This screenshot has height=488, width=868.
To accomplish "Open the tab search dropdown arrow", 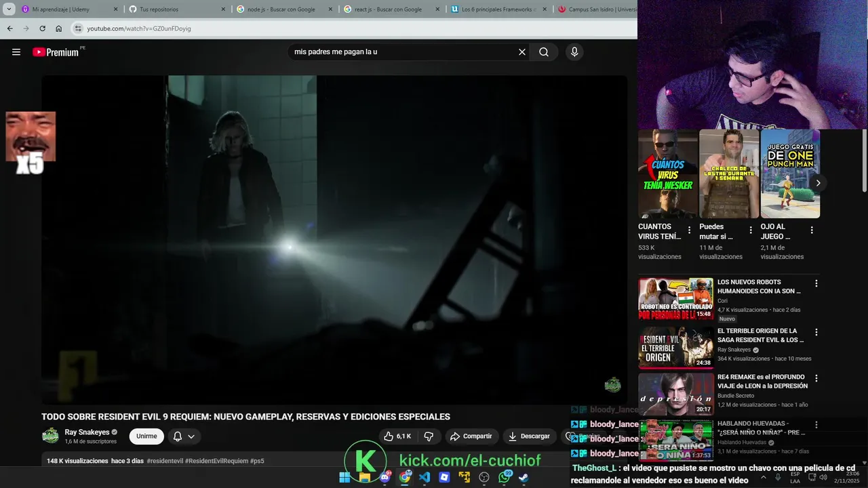I will pos(8,9).
